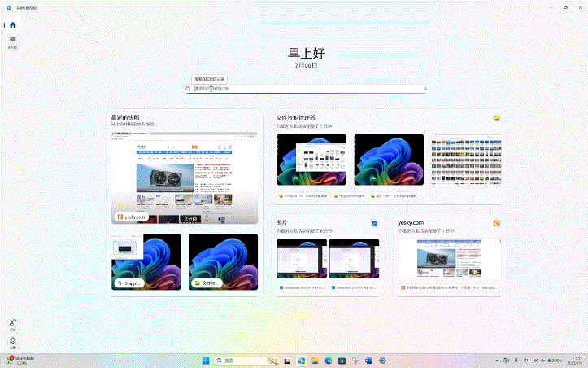Open second Photos app snapshot
This screenshot has height=368, width=588.
pos(354,258)
